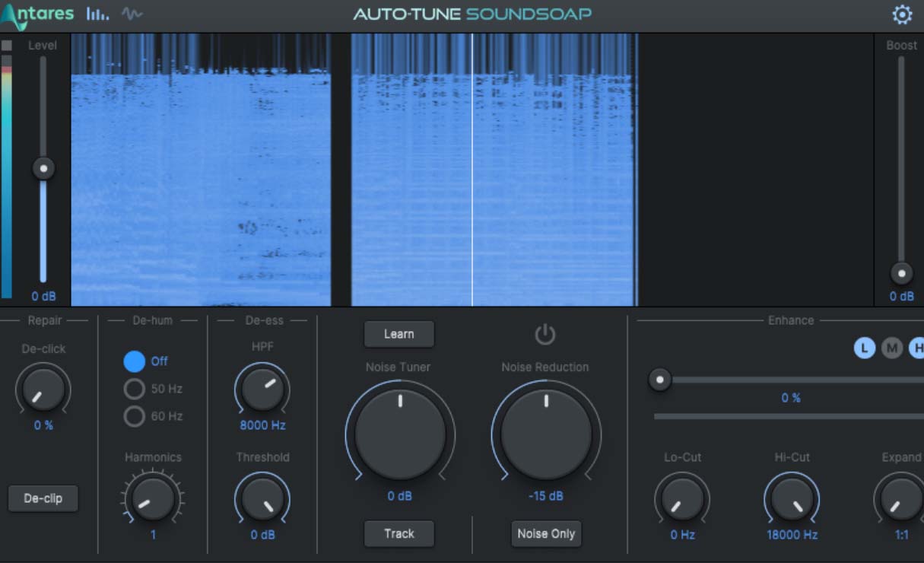Click the Harmonics knob
Image resolution: width=924 pixels, height=563 pixels.
[153, 498]
